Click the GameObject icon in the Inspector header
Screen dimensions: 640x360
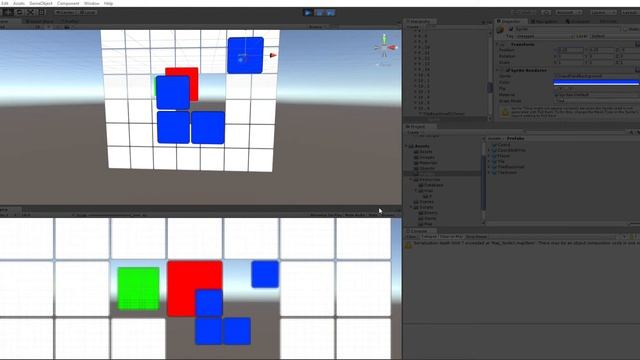click(500, 30)
